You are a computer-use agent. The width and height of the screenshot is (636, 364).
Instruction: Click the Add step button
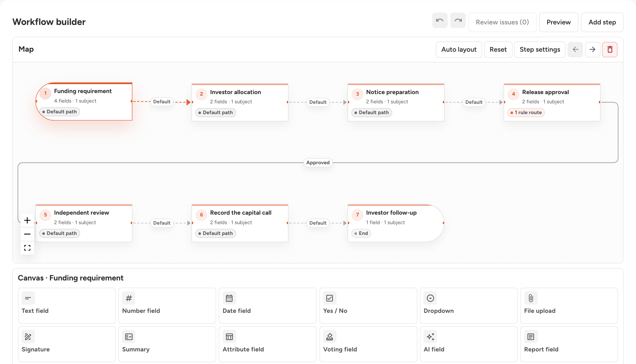[x=602, y=22]
